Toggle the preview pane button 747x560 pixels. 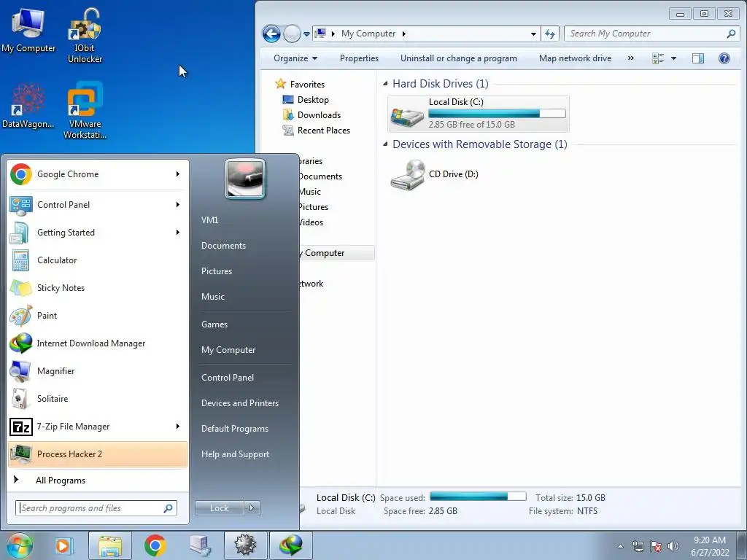698,58
